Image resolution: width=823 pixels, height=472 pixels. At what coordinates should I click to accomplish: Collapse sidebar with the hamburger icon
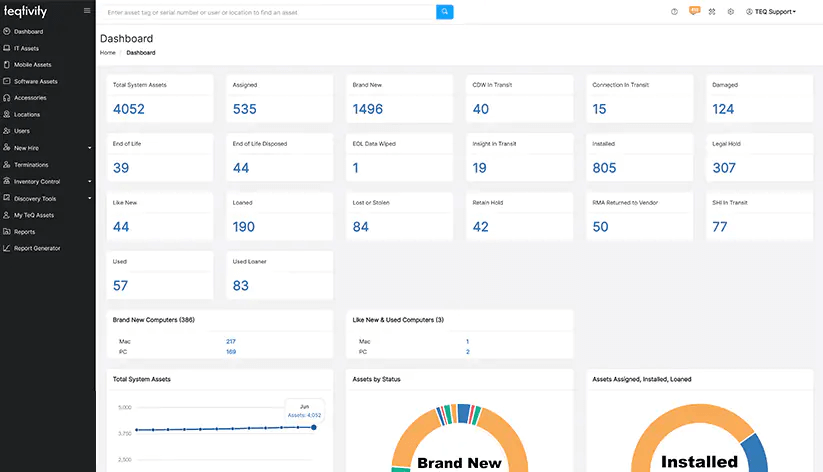coord(87,11)
